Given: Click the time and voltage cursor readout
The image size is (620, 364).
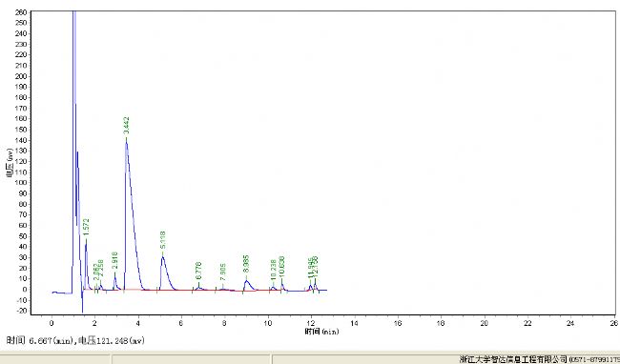Looking at the screenshot, I should [76, 341].
